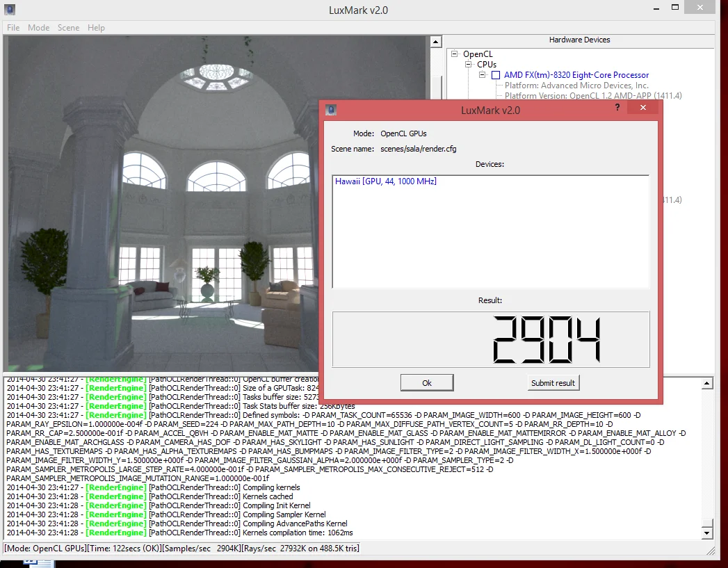Click Ok to dismiss the result
This screenshot has height=568, width=728.
pos(427,383)
